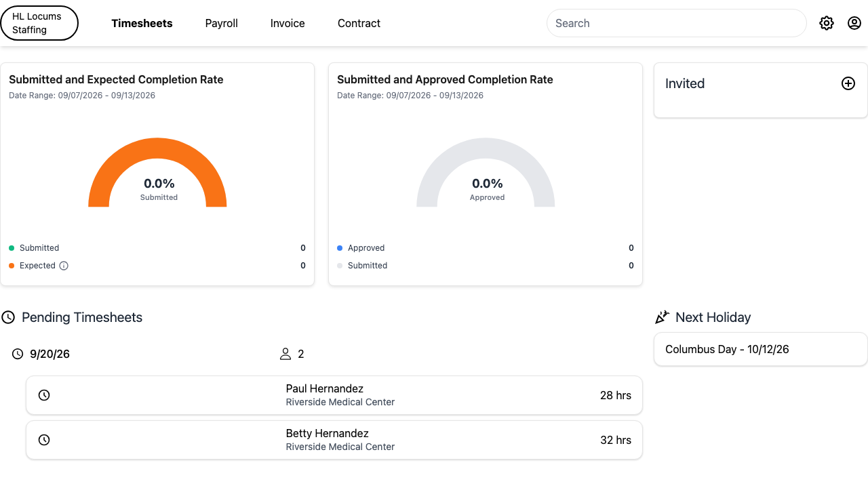Screen dimensions: 868x488
Task: Click the party icon beside Next Holiday
Action: click(663, 317)
